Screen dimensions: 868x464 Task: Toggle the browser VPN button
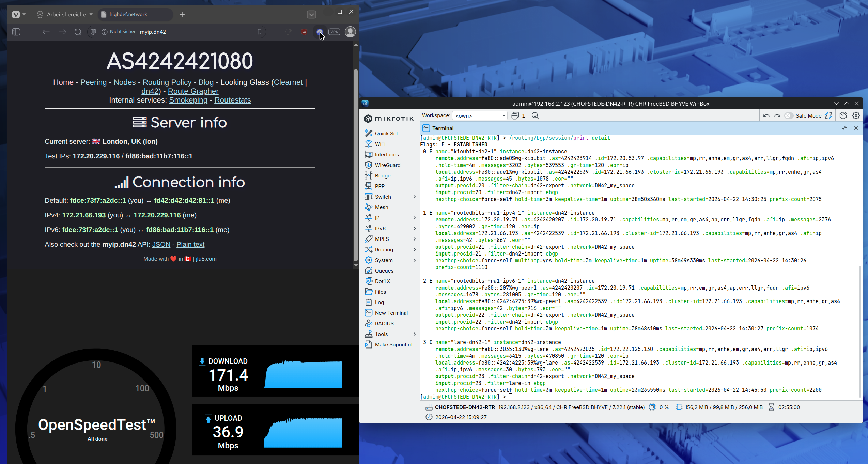(x=334, y=32)
